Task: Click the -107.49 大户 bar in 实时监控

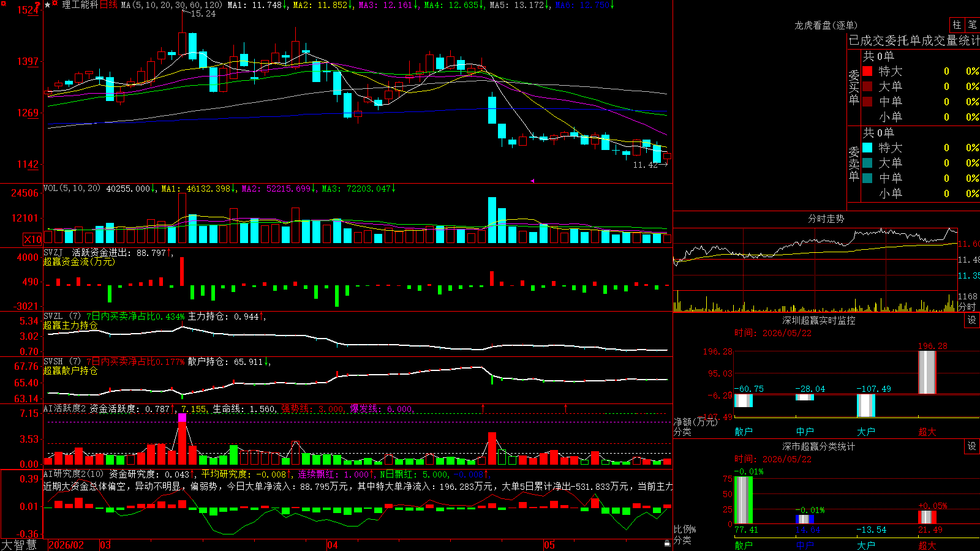Action: (866, 406)
